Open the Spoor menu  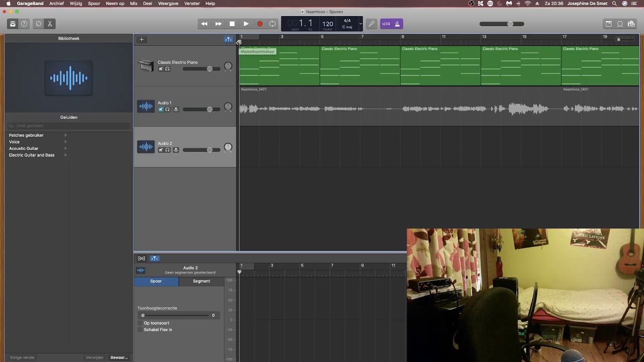pos(94,4)
